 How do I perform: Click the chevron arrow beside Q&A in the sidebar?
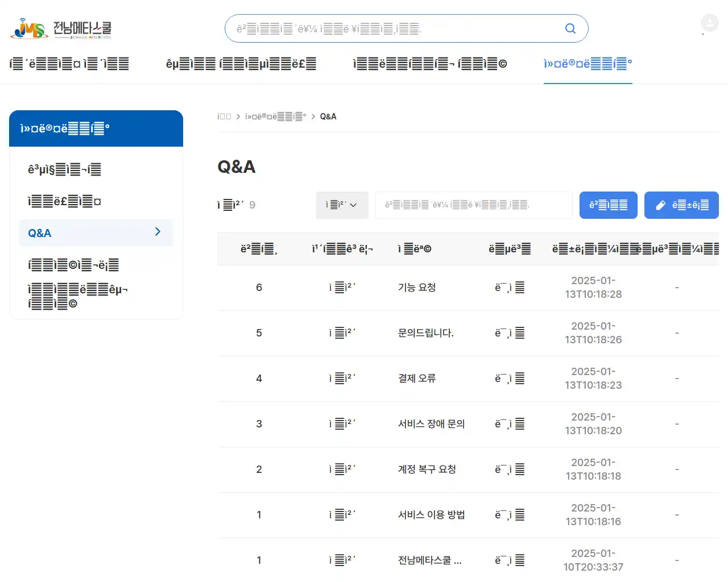[158, 232]
